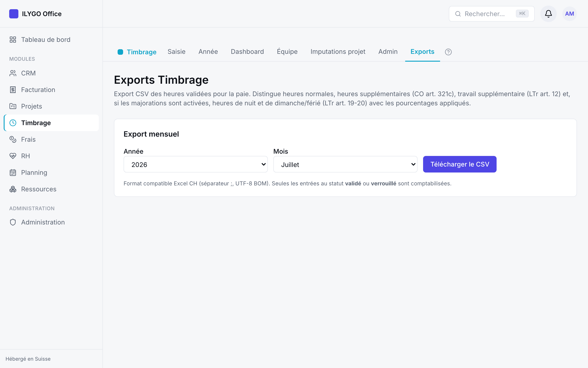The width and height of the screenshot is (588, 368).
Task: Click the Planning calendar icon
Action: [13, 172]
